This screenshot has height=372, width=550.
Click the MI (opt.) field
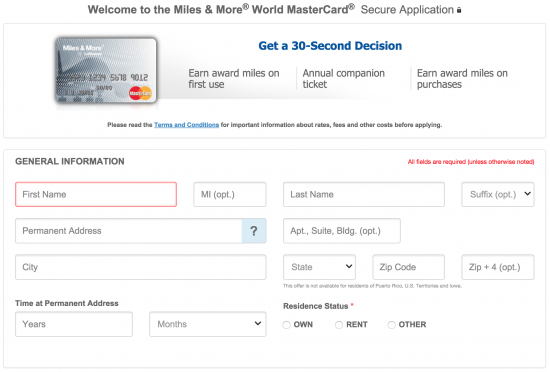[x=230, y=194]
